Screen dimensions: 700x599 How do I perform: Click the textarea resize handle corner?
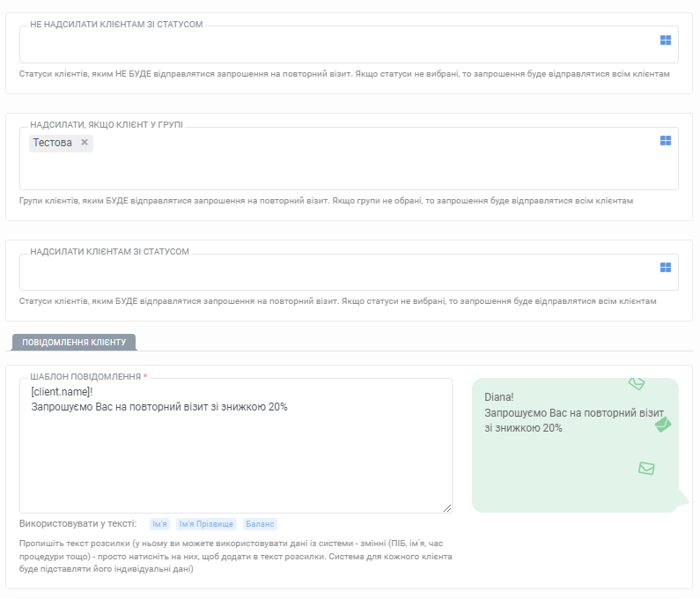[x=447, y=508]
